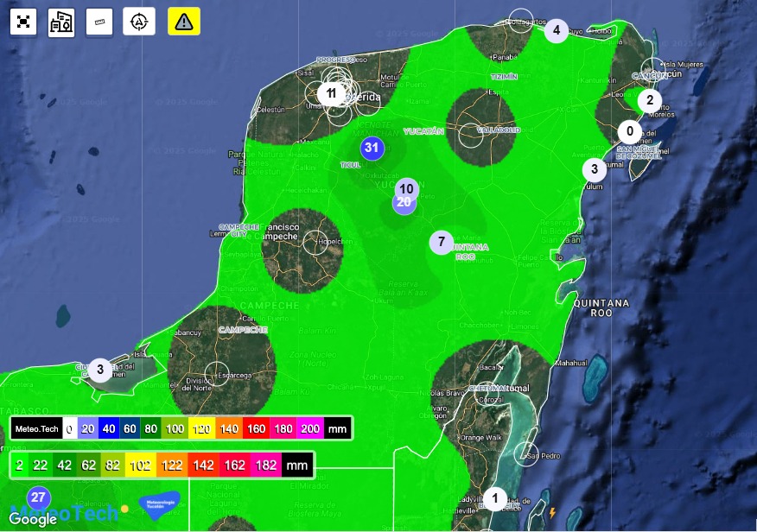
Task: Click the empty circle marker at Hopelchén
Action: point(315,243)
